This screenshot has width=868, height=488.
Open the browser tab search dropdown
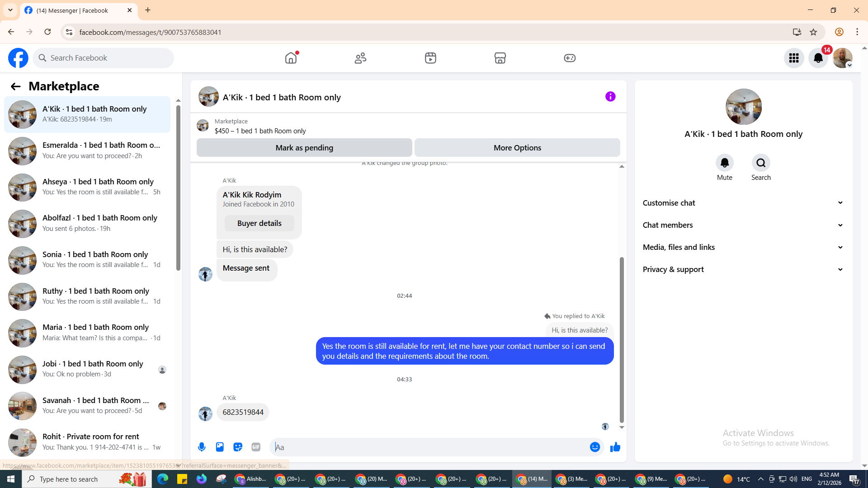click(x=10, y=10)
